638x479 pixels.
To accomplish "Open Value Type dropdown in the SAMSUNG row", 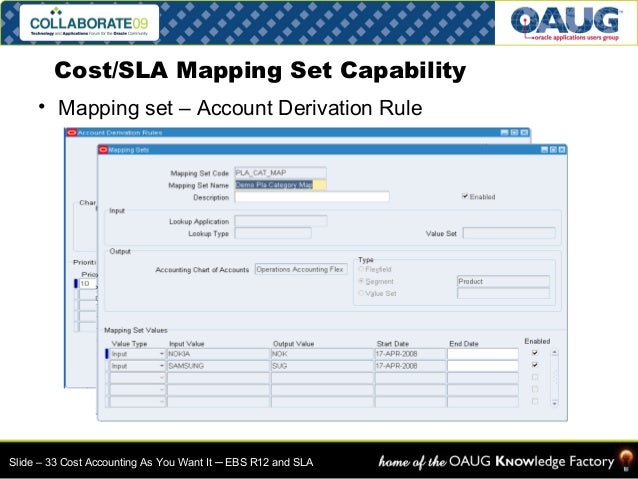I will (162, 366).
